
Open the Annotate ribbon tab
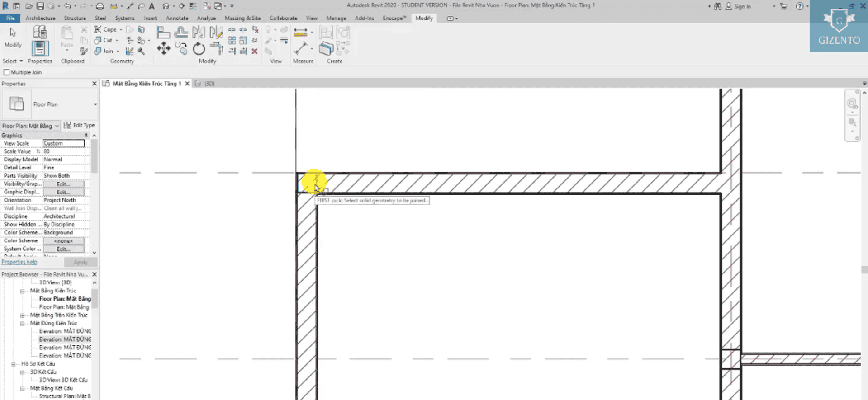tap(177, 18)
